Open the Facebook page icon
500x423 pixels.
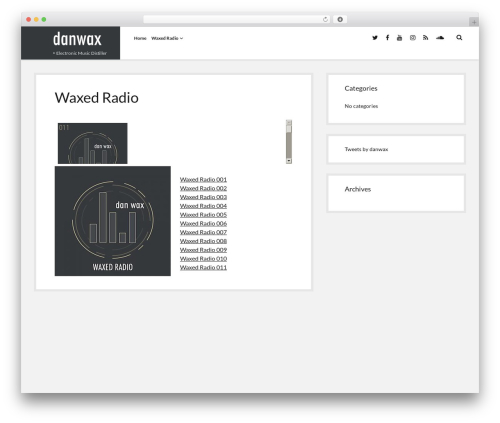click(x=387, y=38)
